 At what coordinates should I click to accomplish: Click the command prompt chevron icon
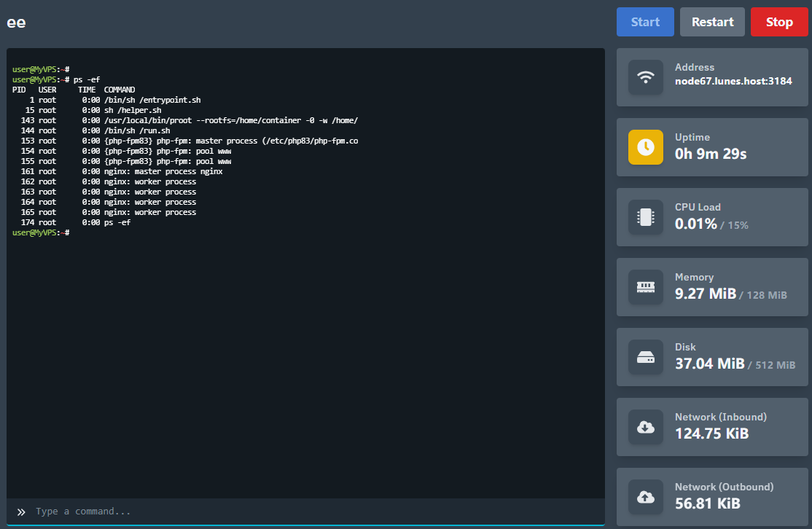pos(21,512)
